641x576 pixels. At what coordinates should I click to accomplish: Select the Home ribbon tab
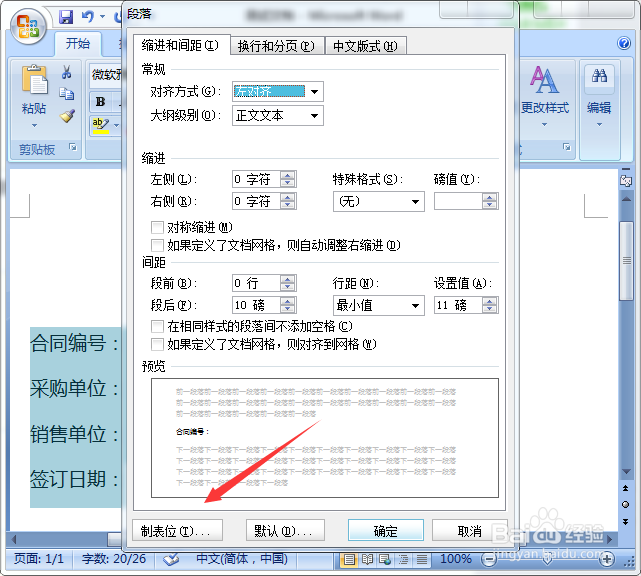[78, 43]
